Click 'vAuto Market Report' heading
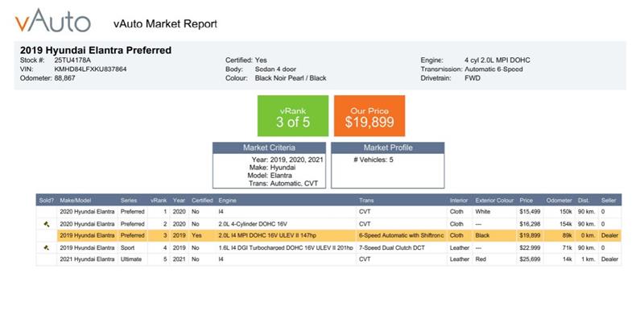 (165, 24)
